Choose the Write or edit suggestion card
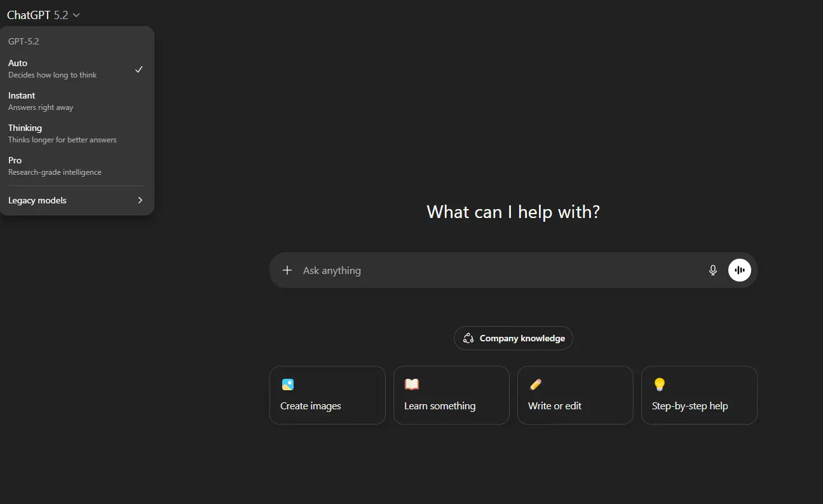823x504 pixels. 575,395
